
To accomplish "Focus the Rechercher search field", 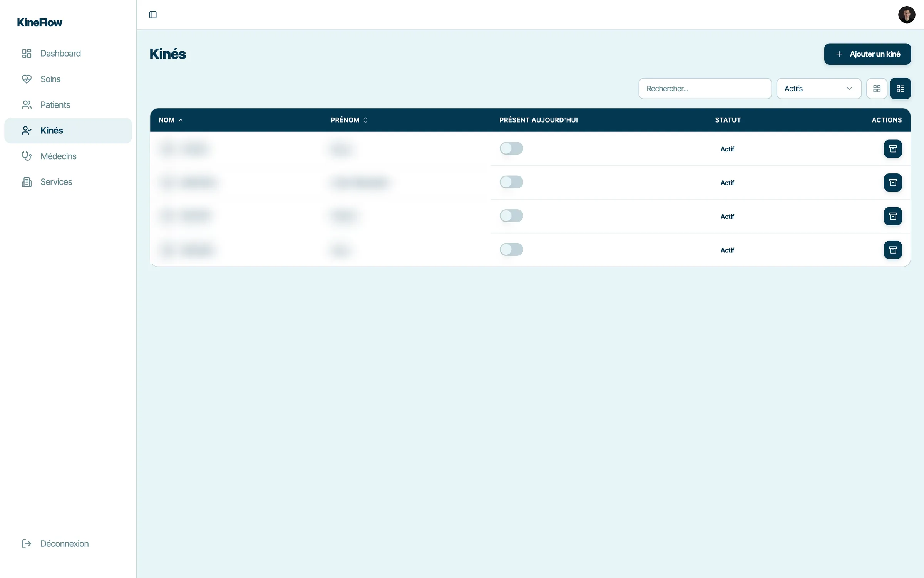I will click(705, 89).
